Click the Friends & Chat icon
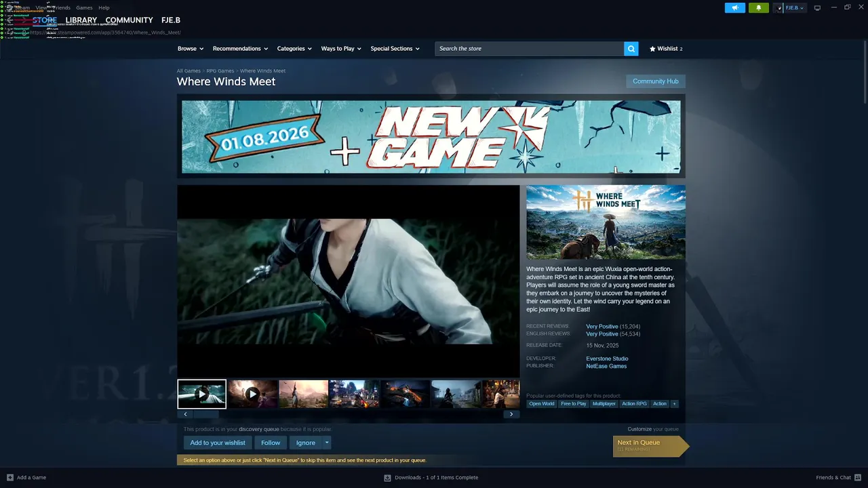The image size is (868, 488). pyautogui.click(x=857, y=477)
